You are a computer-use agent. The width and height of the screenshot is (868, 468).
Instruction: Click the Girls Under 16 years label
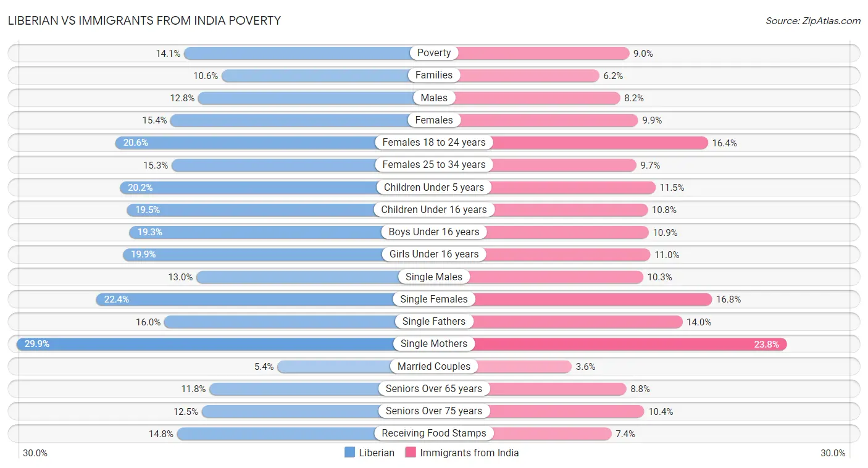click(x=434, y=254)
